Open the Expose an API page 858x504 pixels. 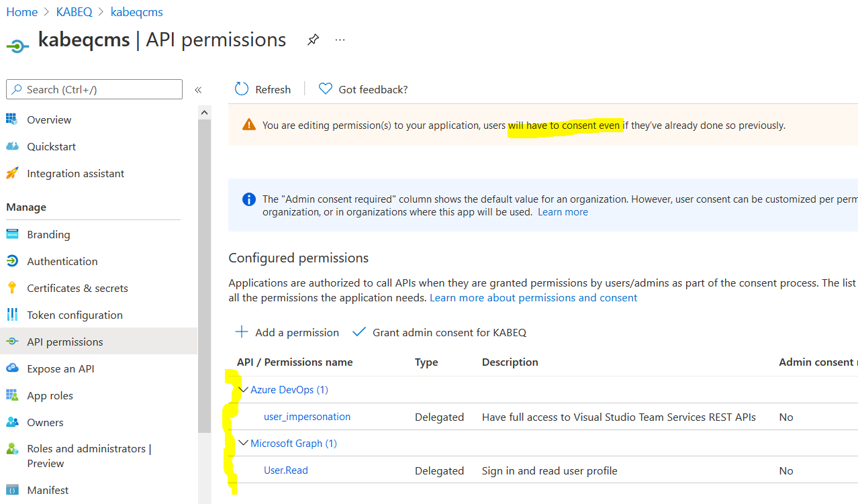click(x=60, y=368)
